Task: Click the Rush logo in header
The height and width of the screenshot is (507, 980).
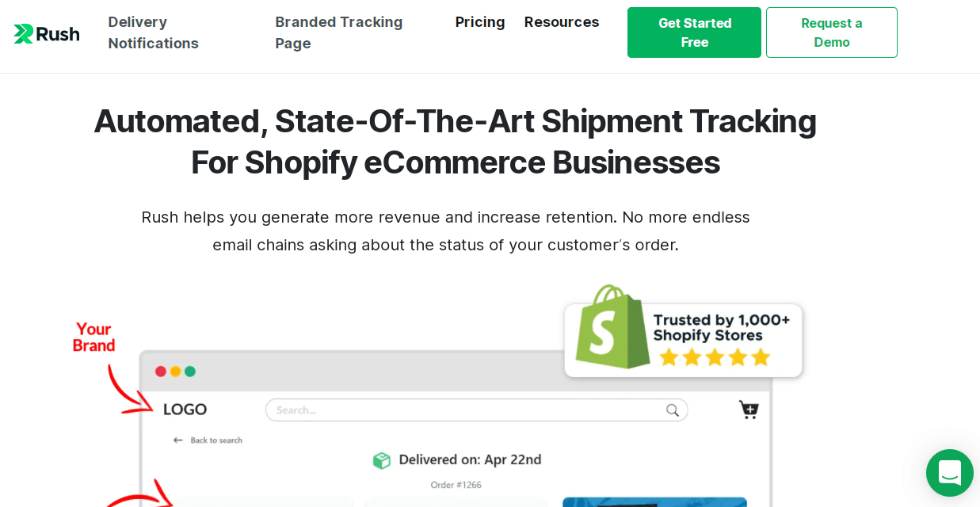Action: pos(47,33)
